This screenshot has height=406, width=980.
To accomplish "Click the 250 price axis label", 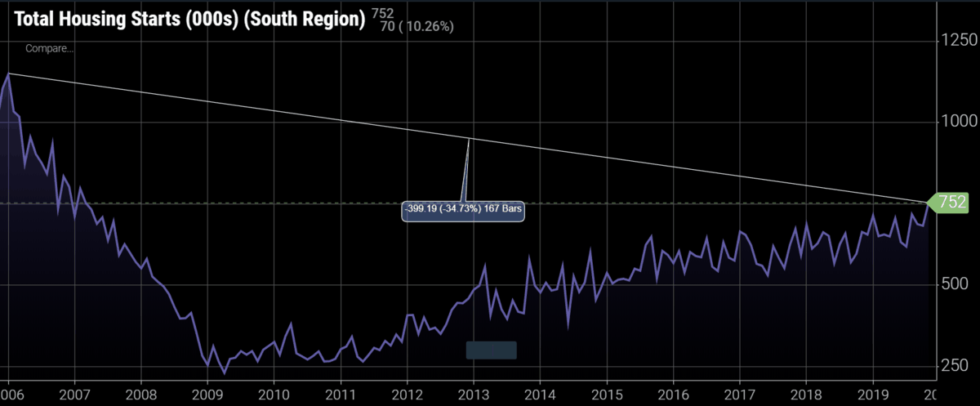I will pos(954,365).
